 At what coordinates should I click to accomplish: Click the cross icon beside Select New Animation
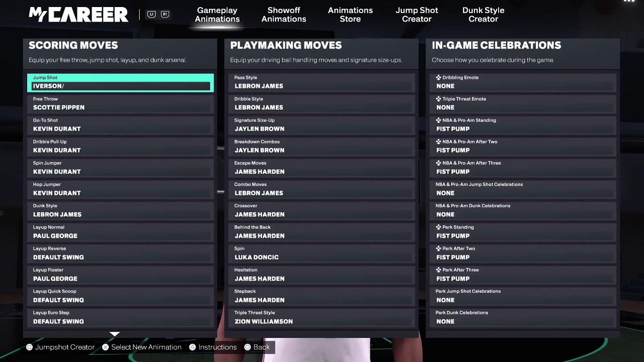tap(106, 347)
